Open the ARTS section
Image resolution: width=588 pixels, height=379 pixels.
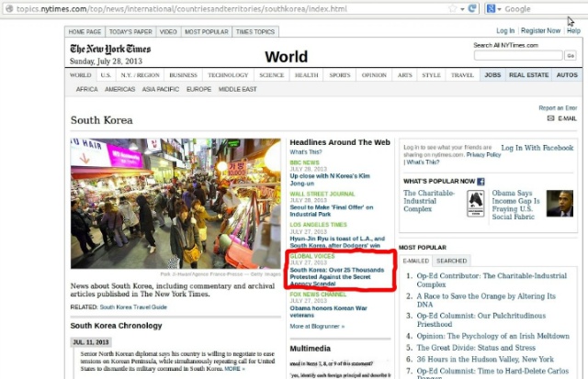tap(404, 75)
